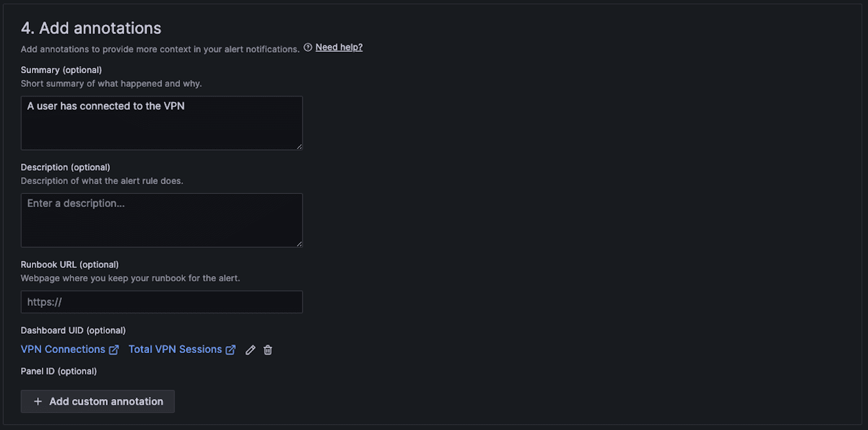Viewport: 868px width, 430px height.
Task: Click inside the Summary text area
Action: pos(162,123)
